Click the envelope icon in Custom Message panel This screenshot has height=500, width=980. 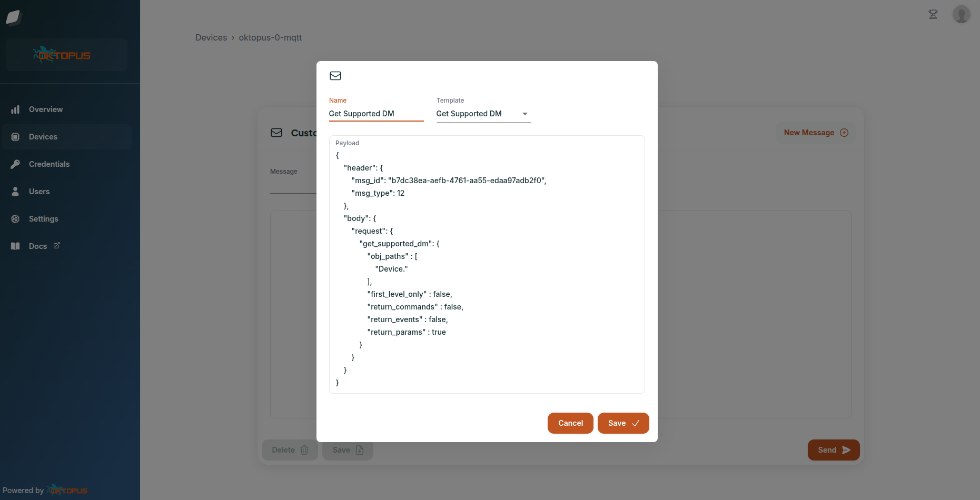pyautogui.click(x=276, y=133)
